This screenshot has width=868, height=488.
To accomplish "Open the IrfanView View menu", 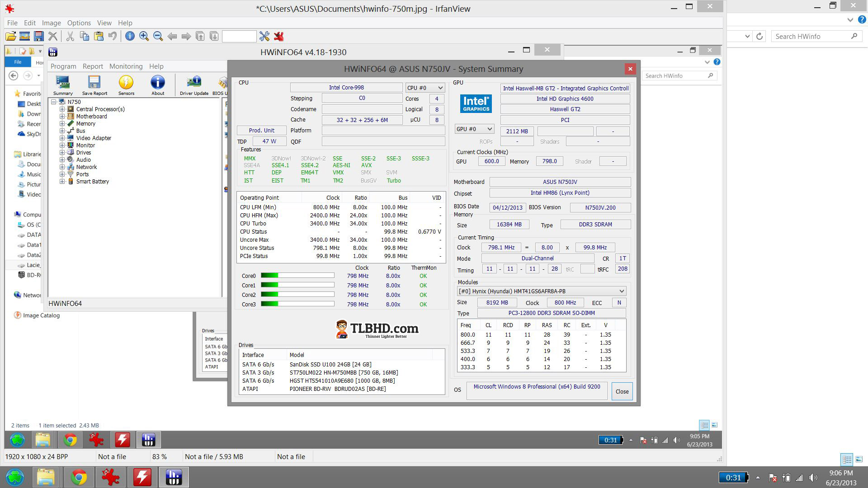I will tap(104, 23).
